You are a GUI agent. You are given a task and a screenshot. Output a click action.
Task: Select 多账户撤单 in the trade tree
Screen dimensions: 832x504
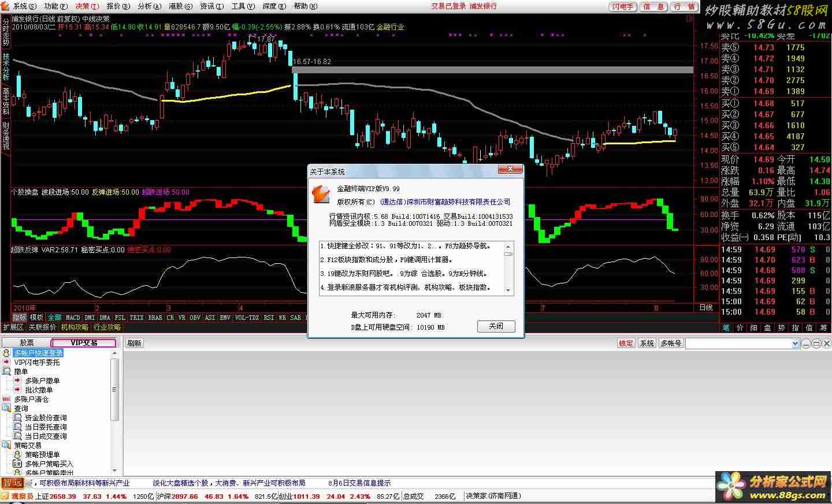[42, 380]
